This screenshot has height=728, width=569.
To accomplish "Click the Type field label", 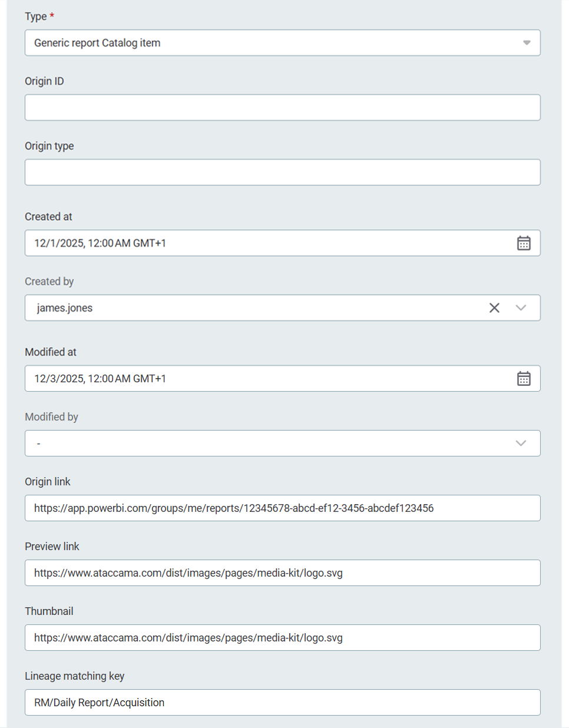I will pos(36,16).
